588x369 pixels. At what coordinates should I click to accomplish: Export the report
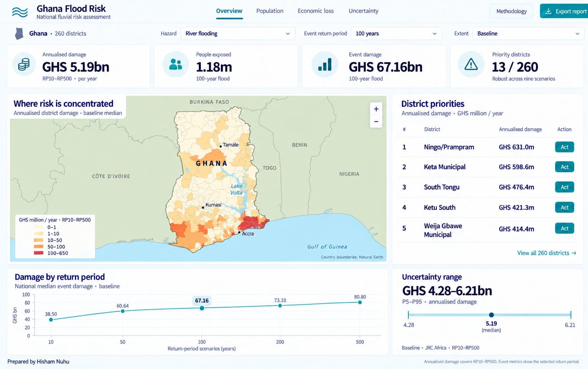(564, 11)
